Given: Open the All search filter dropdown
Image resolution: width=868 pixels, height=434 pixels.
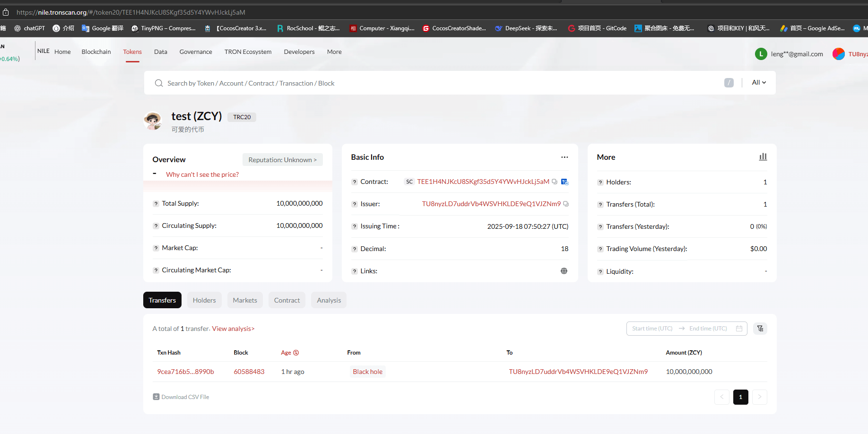Looking at the screenshot, I should [759, 83].
